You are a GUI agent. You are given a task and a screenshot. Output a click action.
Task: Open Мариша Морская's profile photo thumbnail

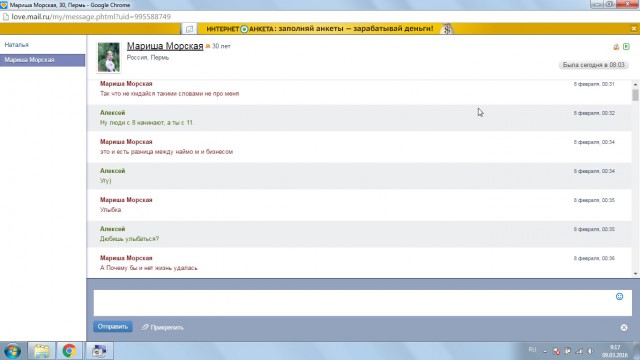pyautogui.click(x=109, y=57)
